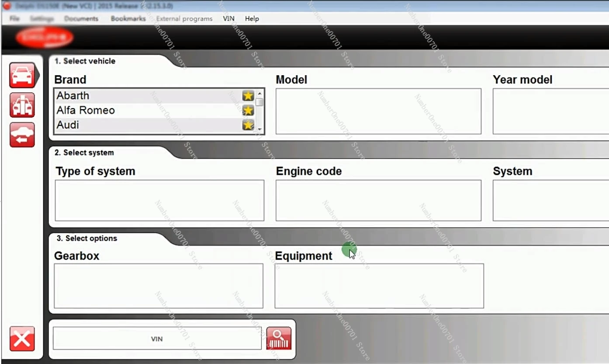Select Abarth in the Brand list
The height and width of the screenshot is (364, 609).
(155, 96)
